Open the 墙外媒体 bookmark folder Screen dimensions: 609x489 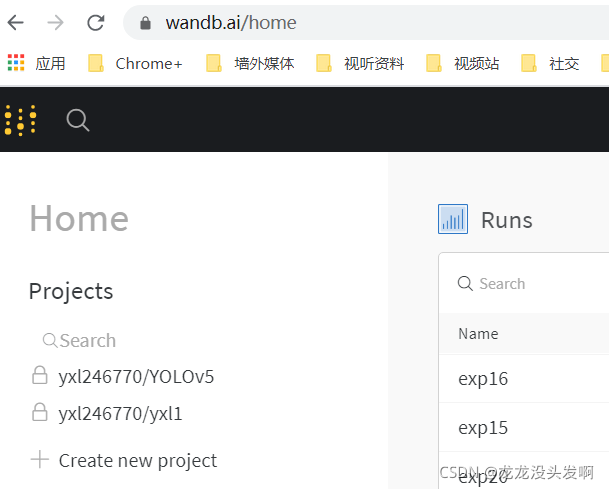(250, 63)
